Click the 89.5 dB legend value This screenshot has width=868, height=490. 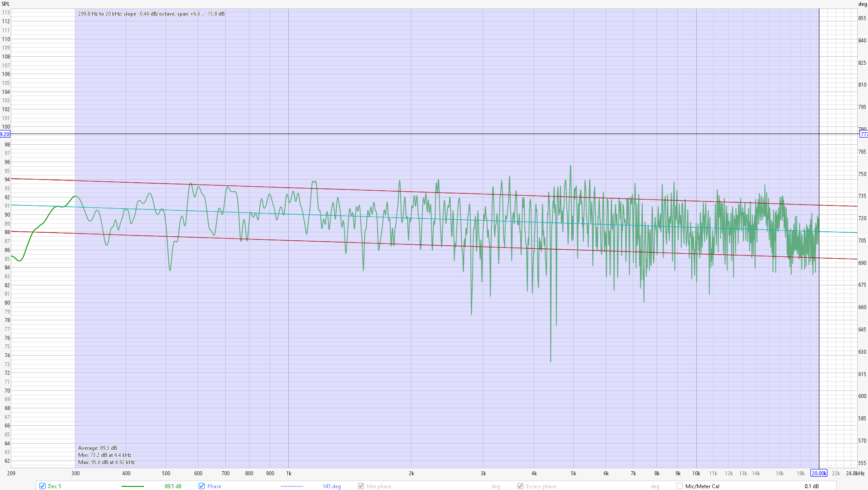(173, 486)
